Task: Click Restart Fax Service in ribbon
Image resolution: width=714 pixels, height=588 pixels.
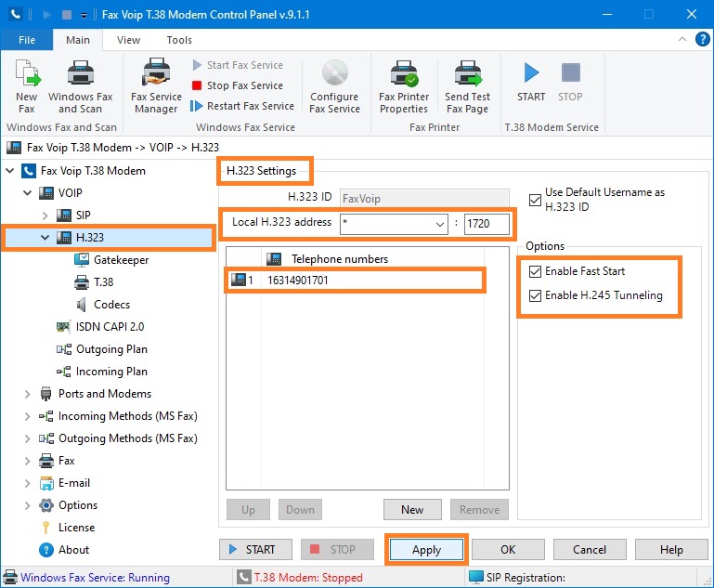Action: (242, 106)
